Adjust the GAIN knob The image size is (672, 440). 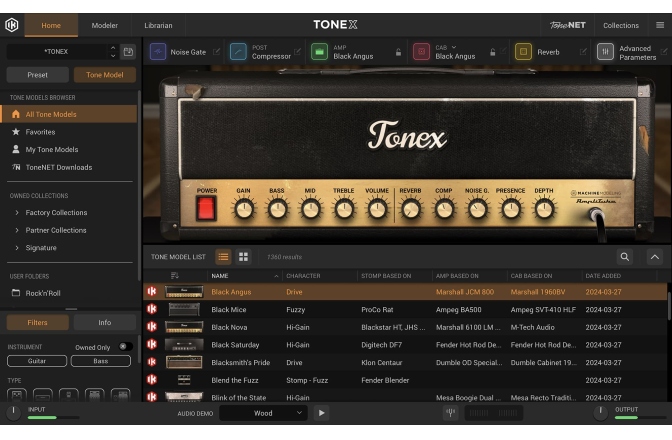[244, 209]
